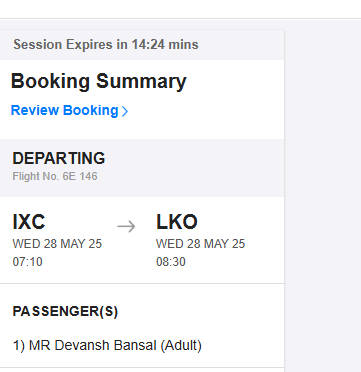Click the DEPARTING section header
The height and width of the screenshot is (372, 361).
[59, 158]
